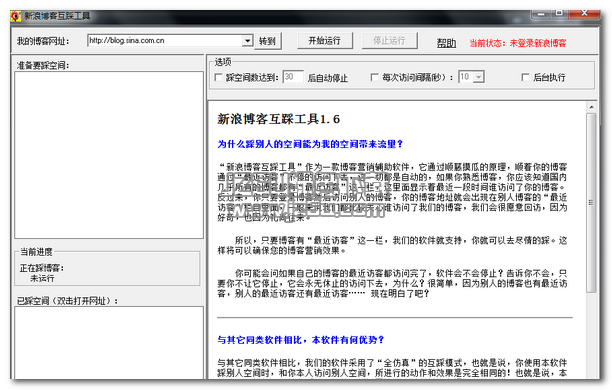The width and height of the screenshot is (612, 390).
Task: Open the 帮助 help link
Action: coord(446,43)
